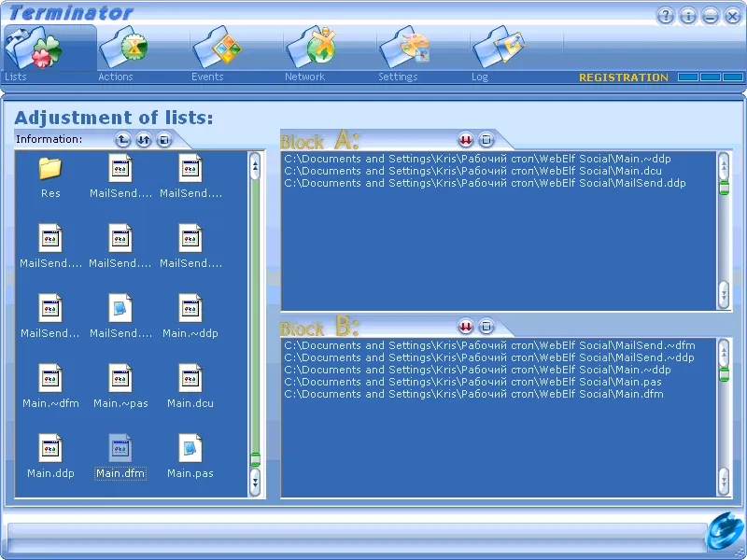The image size is (747, 560).
Task: Click the red double-arrow icon on Block A header
Action: click(x=464, y=140)
